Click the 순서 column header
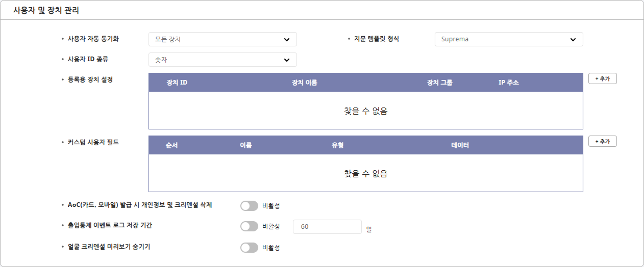Image resolution: width=644 pixels, height=267 pixels. pos(172,145)
